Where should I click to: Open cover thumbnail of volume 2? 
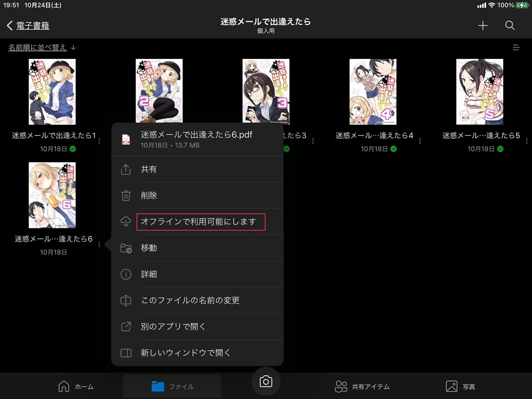(x=159, y=91)
